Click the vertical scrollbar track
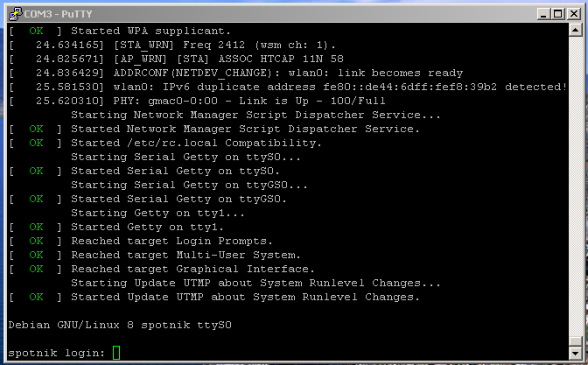The width and height of the screenshot is (588, 365). click(575, 186)
